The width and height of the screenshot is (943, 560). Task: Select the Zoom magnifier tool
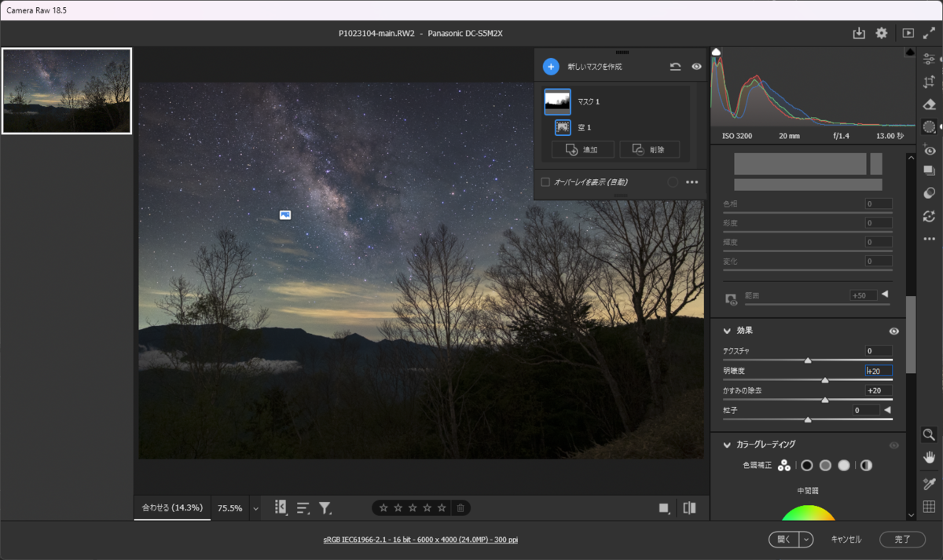pyautogui.click(x=929, y=434)
